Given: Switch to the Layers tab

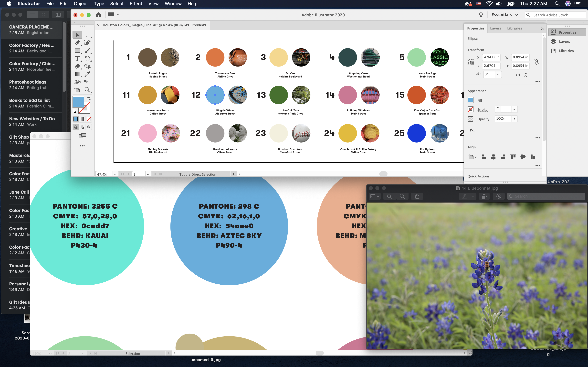Looking at the screenshot, I should [x=495, y=28].
